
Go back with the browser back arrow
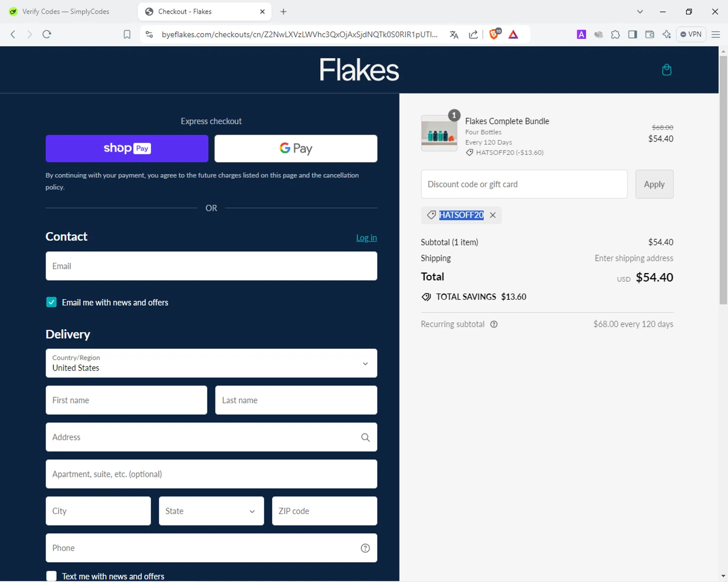(x=13, y=34)
